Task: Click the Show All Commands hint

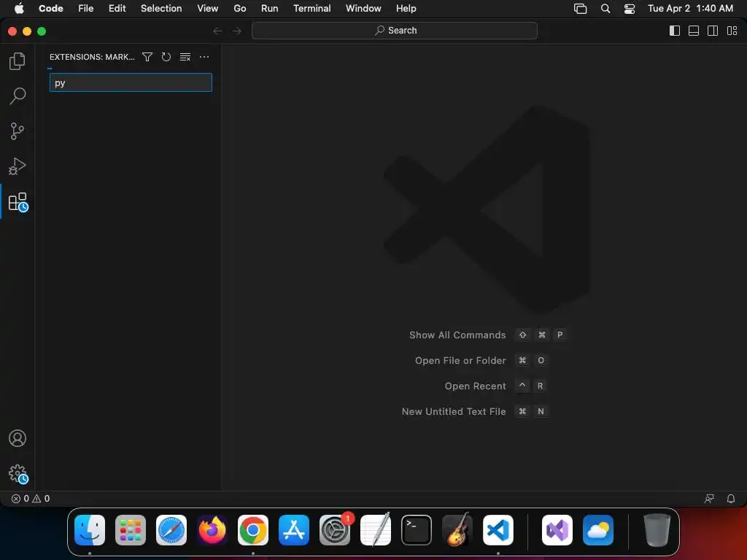Action: 457,335
